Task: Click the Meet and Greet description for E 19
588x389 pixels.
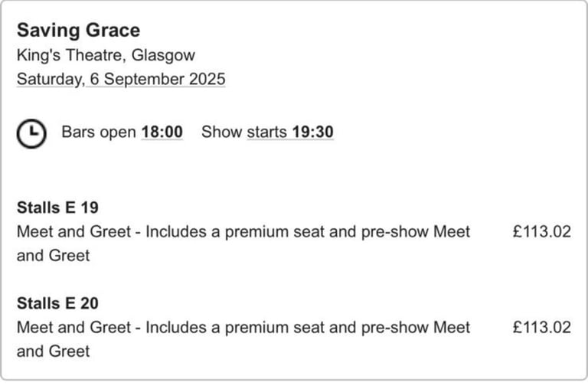Action: 243,244
